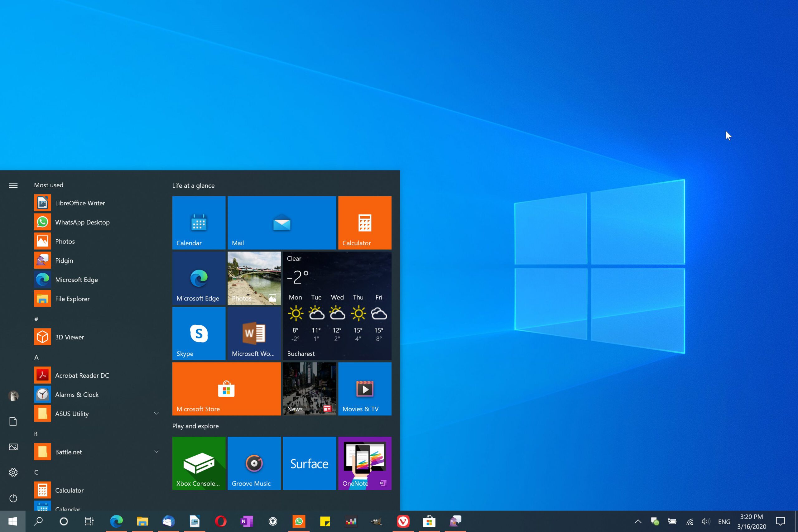798x532 pixels.
Task: Open the Mail live tile
Action: tap(281, 223)
